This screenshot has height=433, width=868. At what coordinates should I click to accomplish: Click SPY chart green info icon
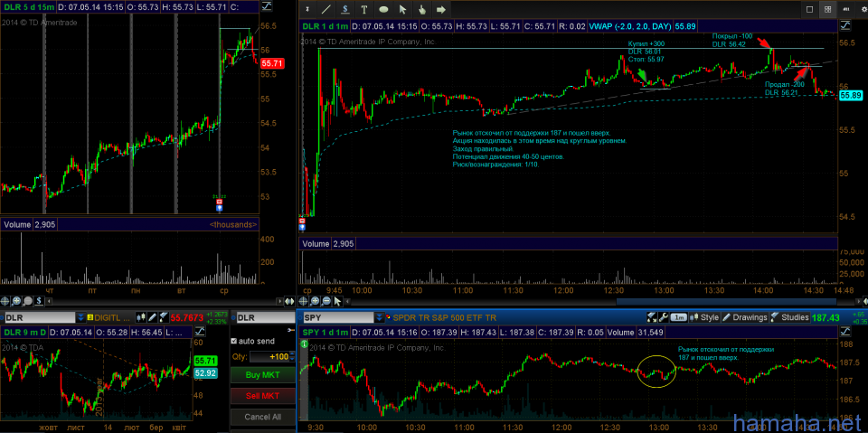click(304, 344)
